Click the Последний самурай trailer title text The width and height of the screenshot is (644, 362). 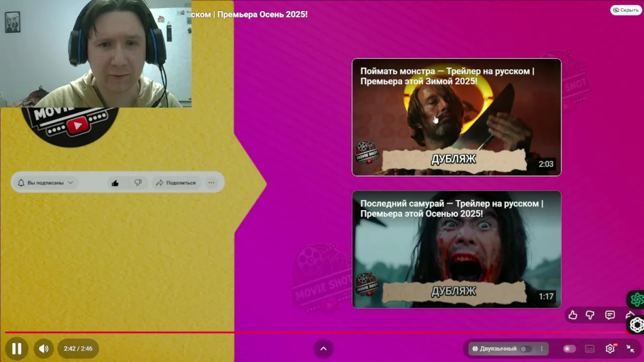pyautogui.click(x=452, y=209)
